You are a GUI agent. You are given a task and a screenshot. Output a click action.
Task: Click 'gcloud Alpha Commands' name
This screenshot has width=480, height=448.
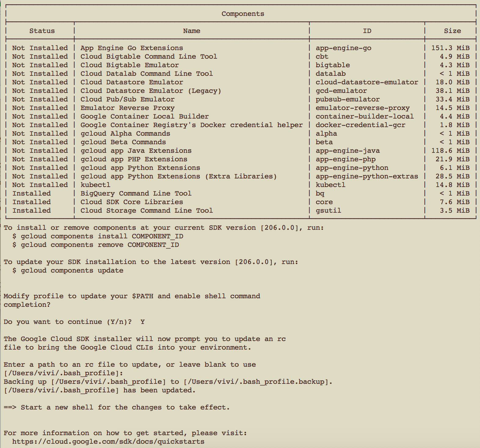(x=125, y=134)
